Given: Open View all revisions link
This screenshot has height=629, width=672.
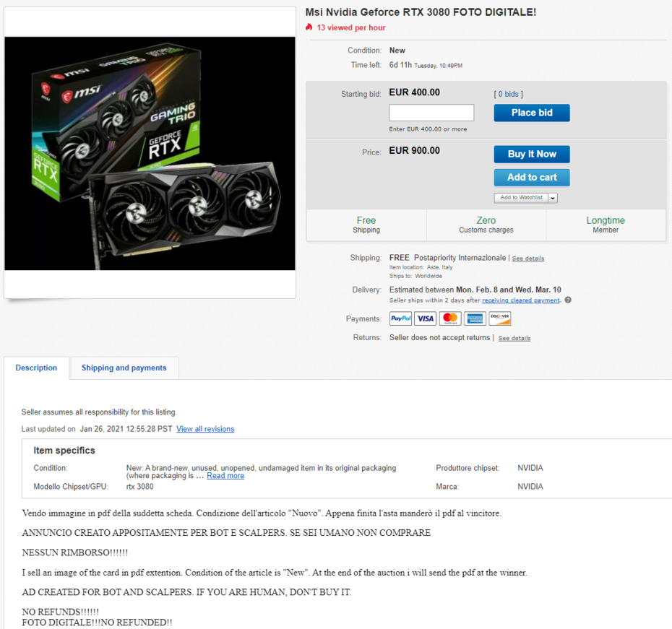Looking at the screenshot, I should [205, 429].
